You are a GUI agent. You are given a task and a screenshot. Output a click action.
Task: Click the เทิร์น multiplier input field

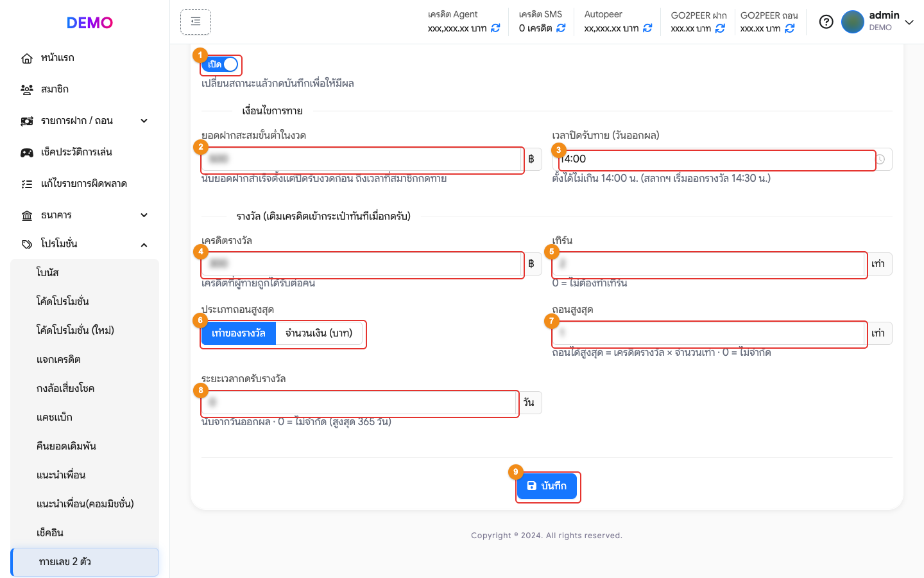click(x=708, y=264)
